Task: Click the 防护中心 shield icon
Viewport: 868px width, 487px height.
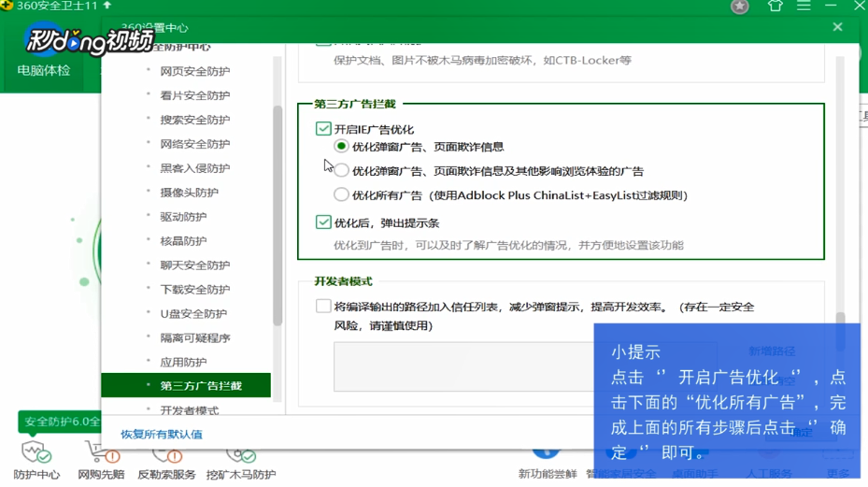Action: coord(36,452)
